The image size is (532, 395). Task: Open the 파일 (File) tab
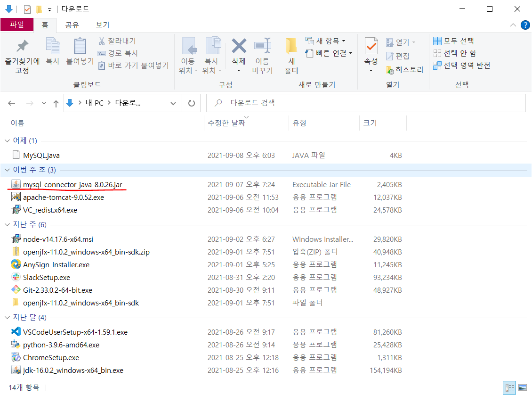[17, 25]
